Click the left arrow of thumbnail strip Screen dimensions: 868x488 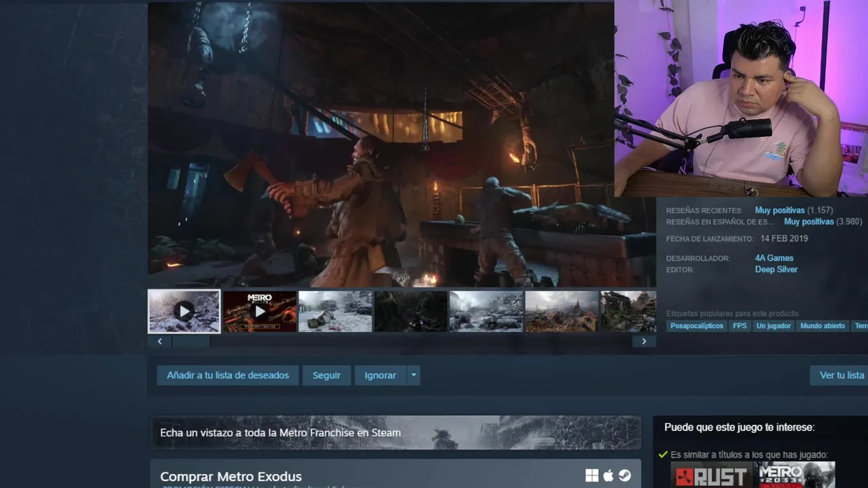point(159,342)
